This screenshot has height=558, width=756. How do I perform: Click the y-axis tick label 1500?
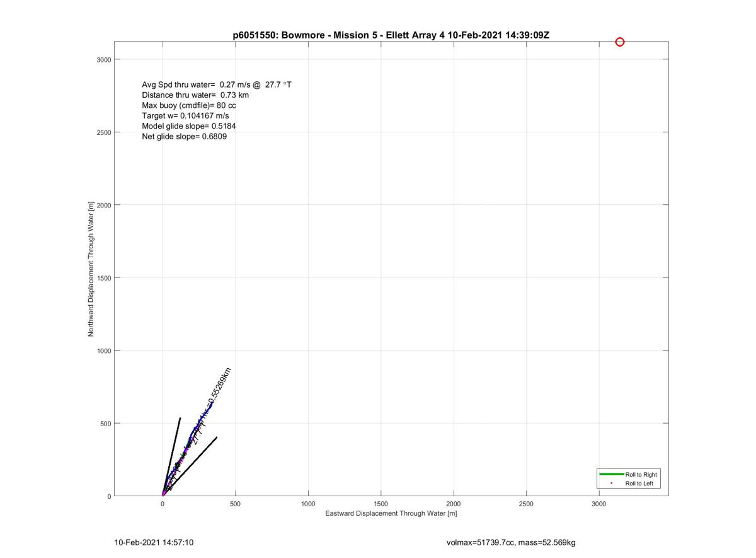pyautogui.click(x=103, y=278)
